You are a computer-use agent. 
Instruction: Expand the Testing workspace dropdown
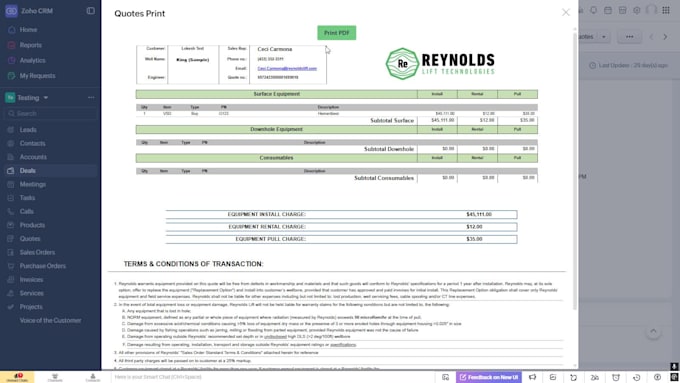46,98
